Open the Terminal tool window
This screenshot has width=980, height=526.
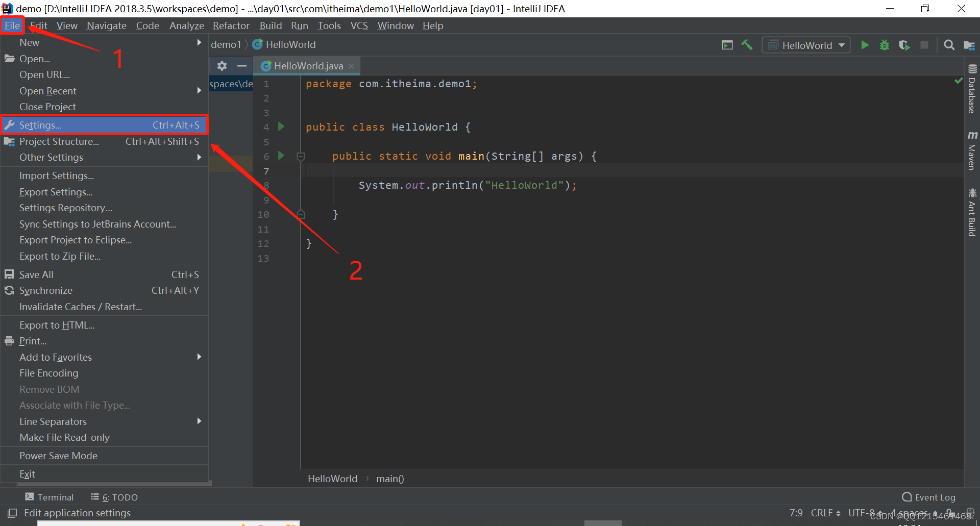tap(50, 497)
